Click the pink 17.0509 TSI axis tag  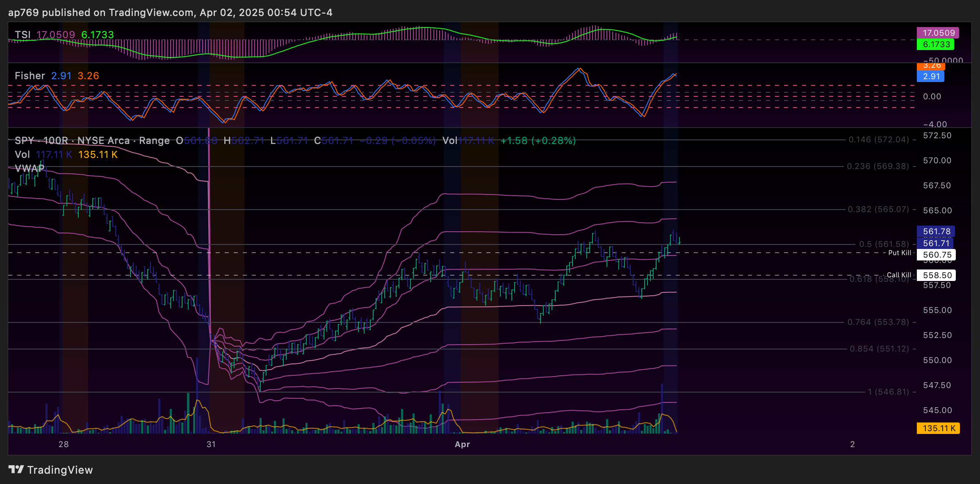coord(938,33)
